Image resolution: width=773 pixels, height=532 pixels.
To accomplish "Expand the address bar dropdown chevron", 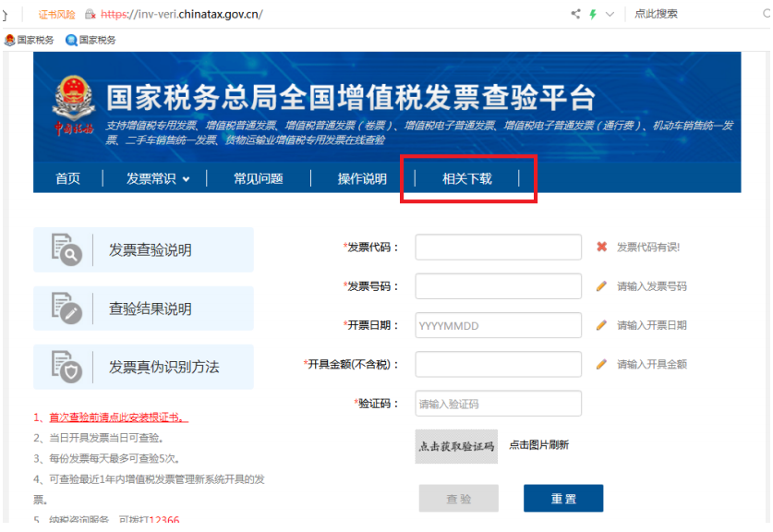I will pyautogui.click(x=610, y=14).
